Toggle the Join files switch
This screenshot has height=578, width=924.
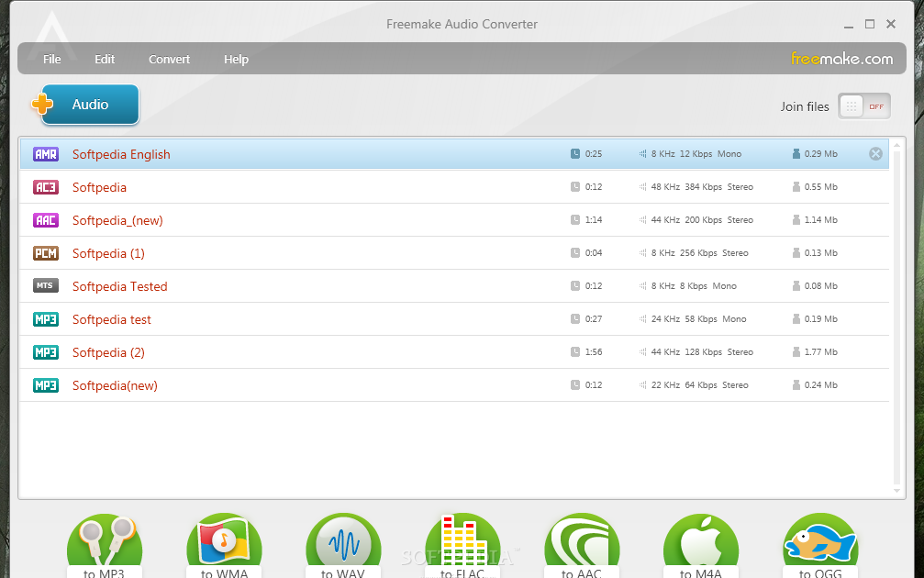863,106
